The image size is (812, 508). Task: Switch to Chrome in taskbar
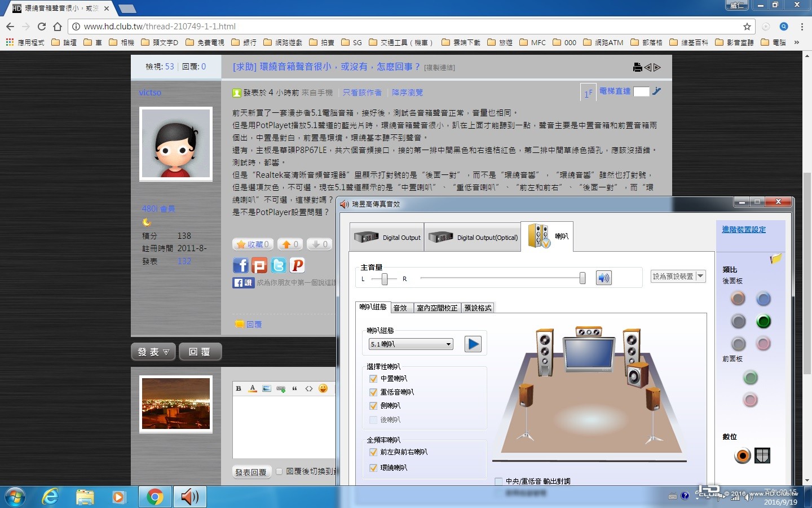[x=155, y=497]
